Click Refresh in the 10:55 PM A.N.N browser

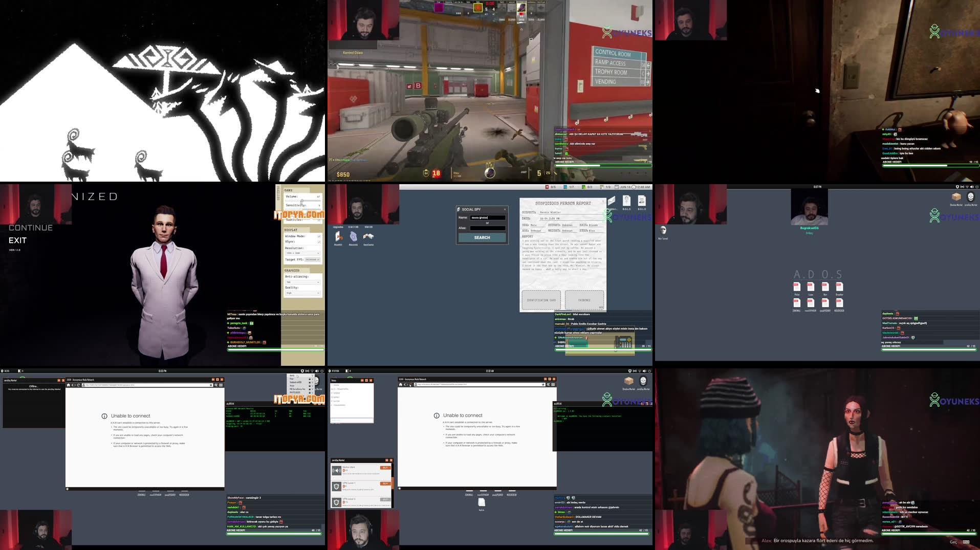click(79, 385)
